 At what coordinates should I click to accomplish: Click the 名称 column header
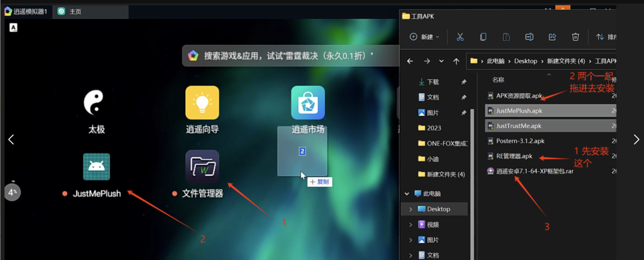pos(498,80)
